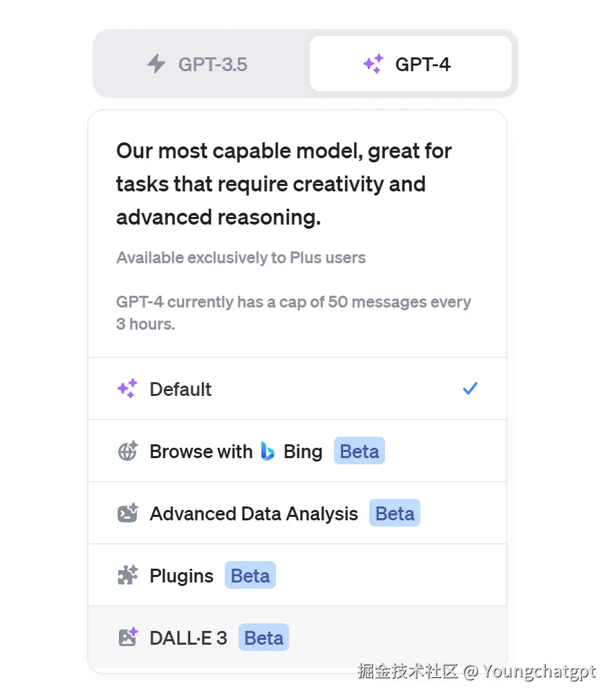This screenshot has width=614, height=700.
Task: Select Browse with Bing option text
Action: coord(201,452)
